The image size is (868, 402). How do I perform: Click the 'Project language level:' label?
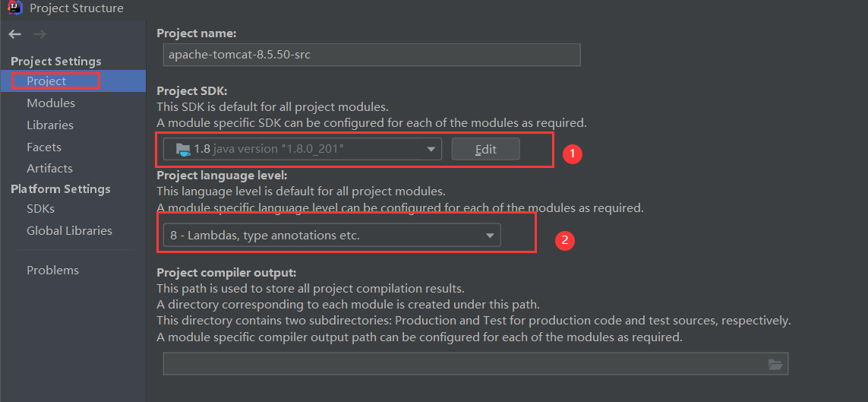[222, 176]
